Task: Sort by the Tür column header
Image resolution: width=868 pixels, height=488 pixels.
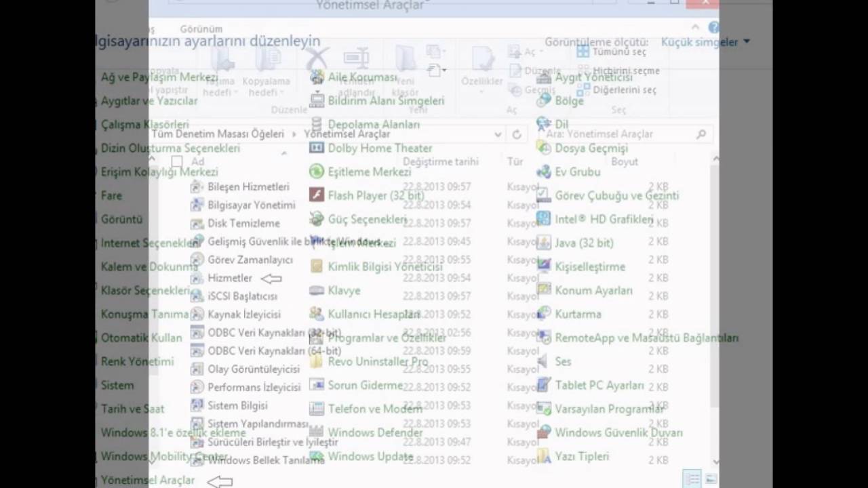Action: [516, 161]
